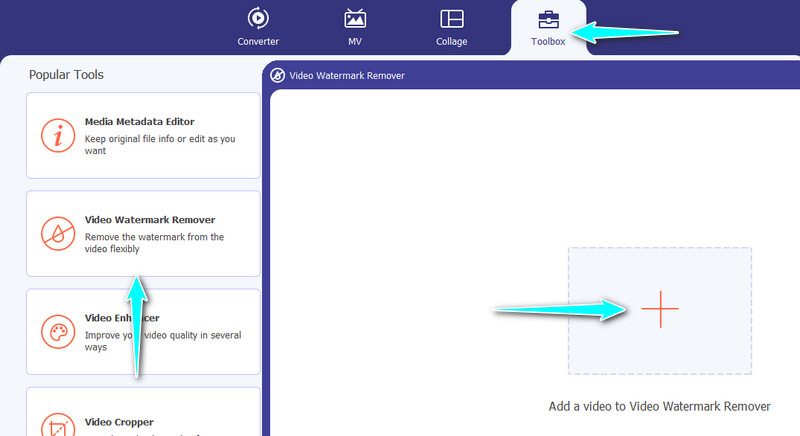Click the Video Enhancer palette icon
Viewport: 800px width, 436px height.
[x=56, y=331]
